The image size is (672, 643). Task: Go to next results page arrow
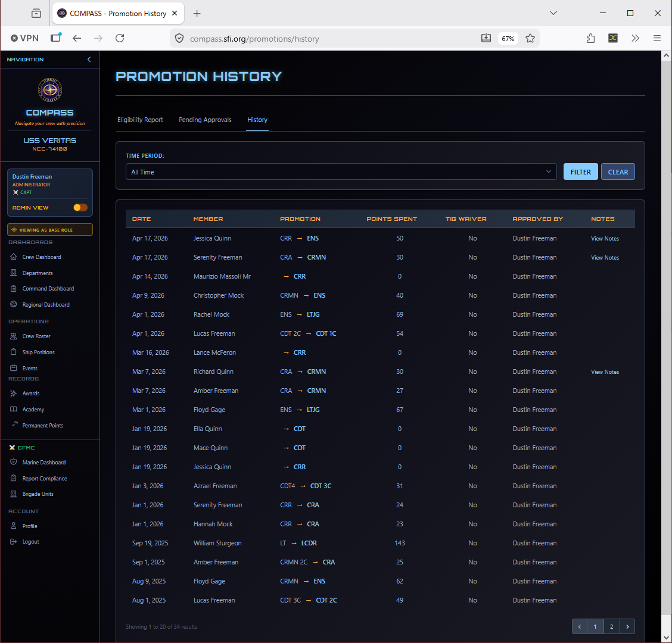(x=627, y=626)
